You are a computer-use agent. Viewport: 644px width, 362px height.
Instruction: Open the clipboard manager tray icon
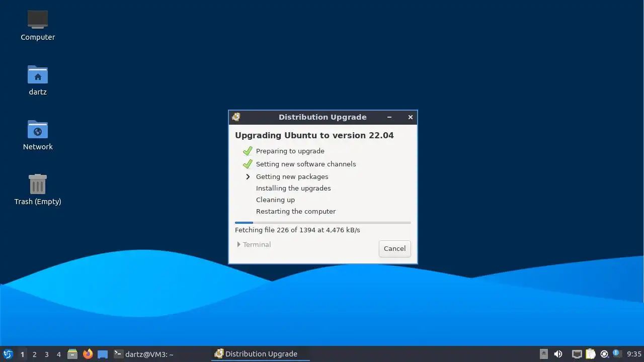(591, 354)
